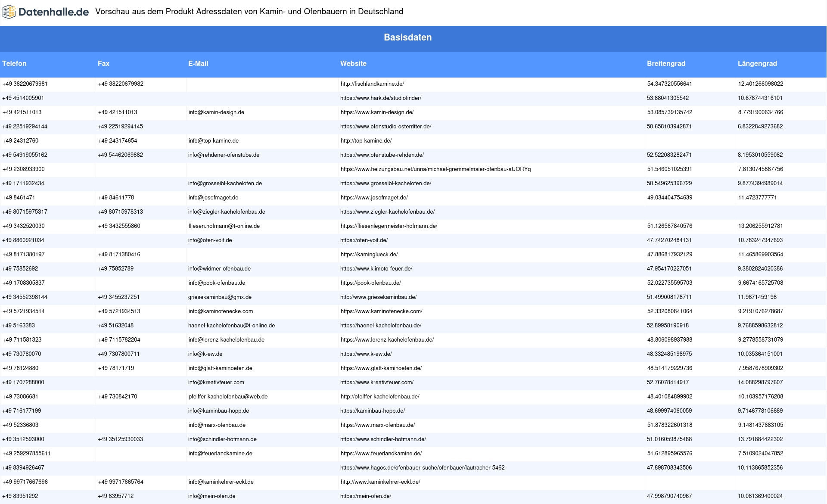The image size is (827, 504).
Task: Open kiimoto-feuer.de website link
Action: (x=376, y=269)
